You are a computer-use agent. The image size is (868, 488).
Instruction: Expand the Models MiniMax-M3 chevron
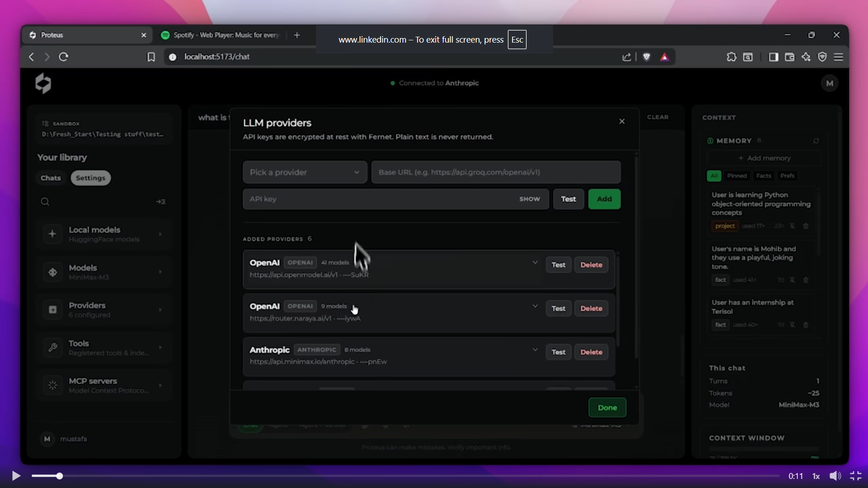pos(160,272)
